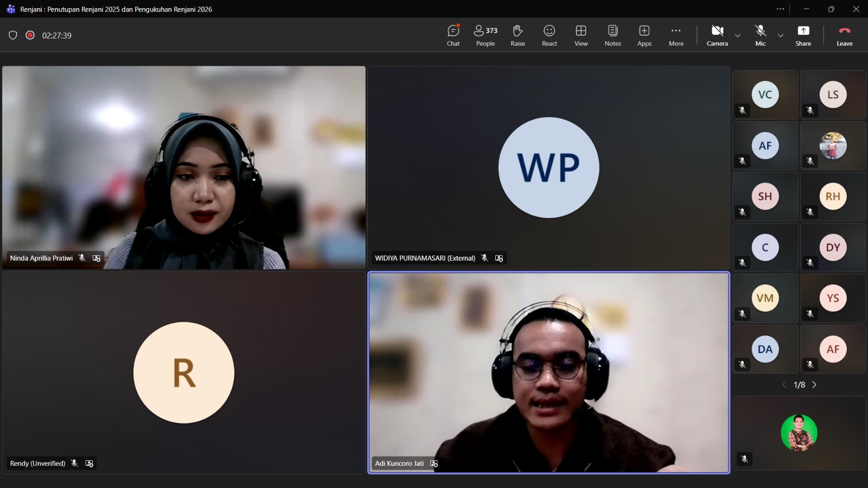
Task: Raise your hand in the meeting
Action: point(518,35)
